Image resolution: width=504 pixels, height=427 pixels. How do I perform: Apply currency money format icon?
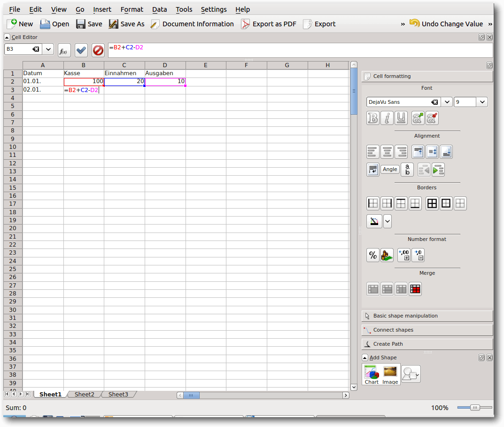pyautogui.click(x=387, y=255)
